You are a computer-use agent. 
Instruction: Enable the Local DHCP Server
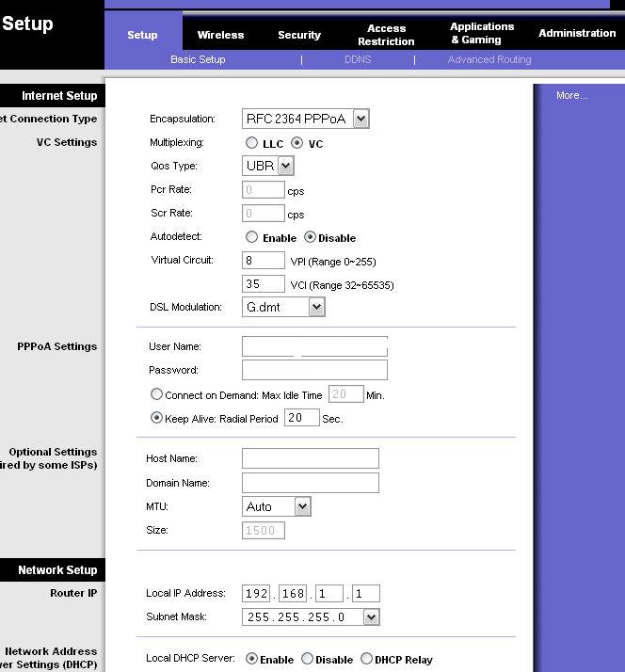coord(251,659)
